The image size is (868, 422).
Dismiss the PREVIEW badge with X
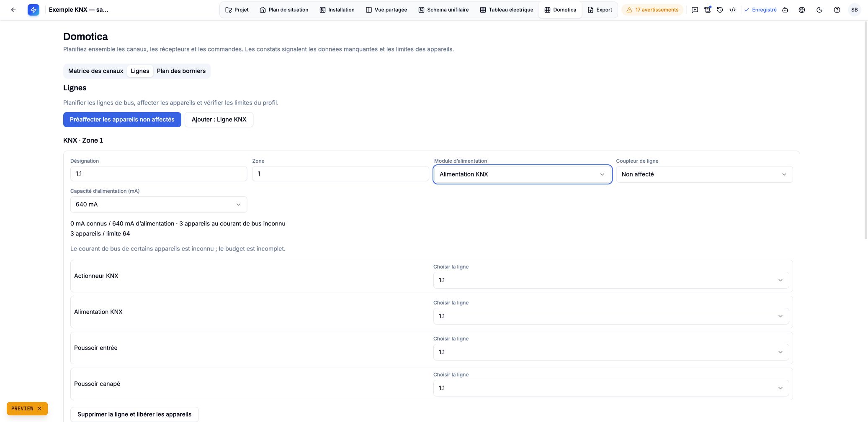pos(40,409)
